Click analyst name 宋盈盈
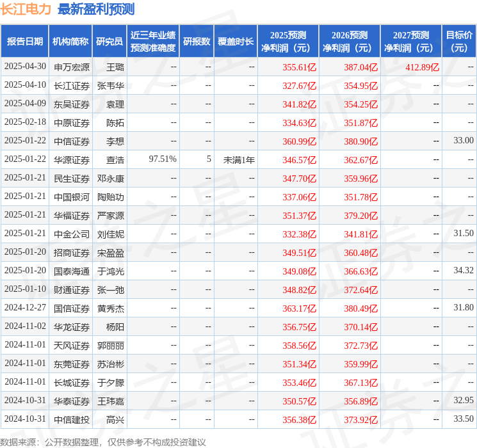Image resolution: width=477 pixels, height=448 pixels. (111, 253)
